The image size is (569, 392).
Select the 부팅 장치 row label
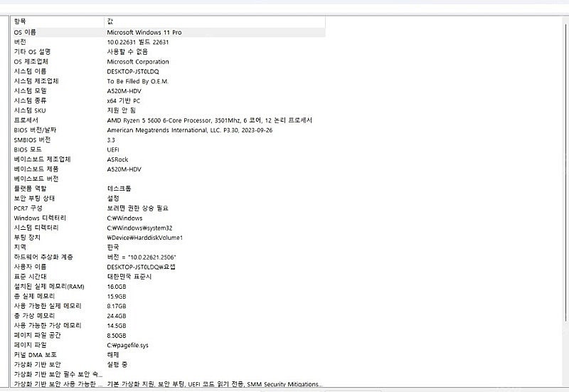pyautogui.click(x=27, y=238)
